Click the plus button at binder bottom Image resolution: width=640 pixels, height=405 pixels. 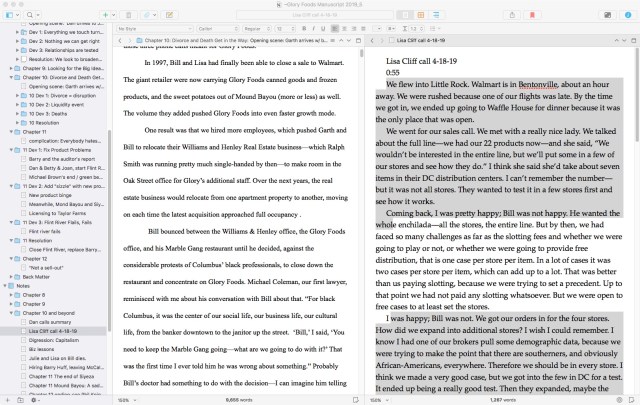click(8, 399)
